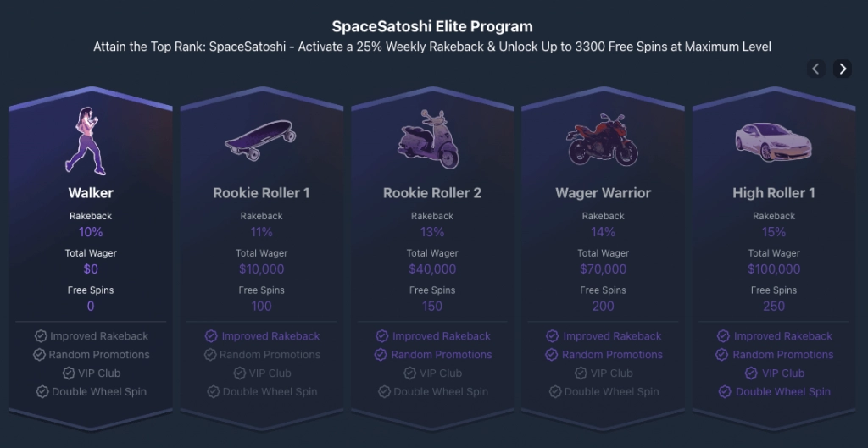Click Rookie Roller 1 $10,000 total wager

click(x=261, y=269)
